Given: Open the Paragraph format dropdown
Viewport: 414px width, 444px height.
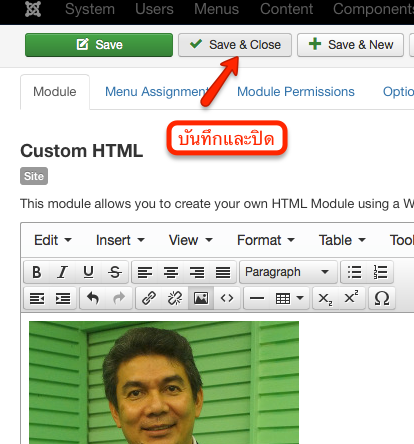Looking at the screenshot, I should point(288,272).
